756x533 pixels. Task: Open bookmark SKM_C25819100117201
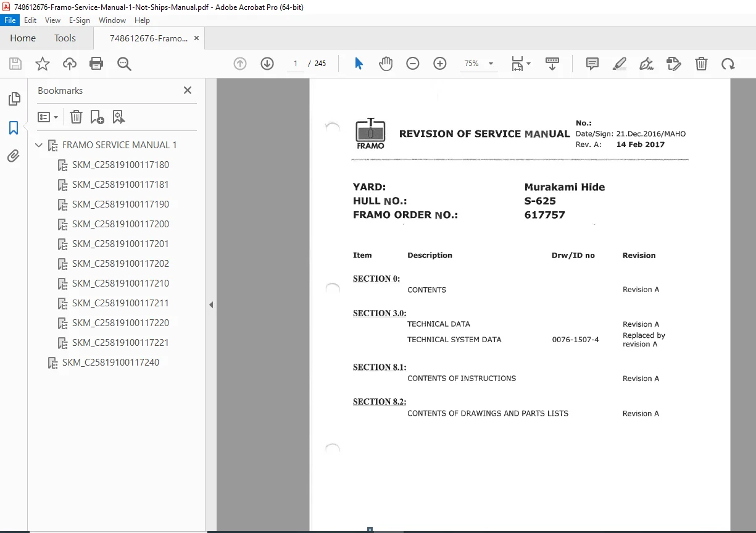click(120, 244)
